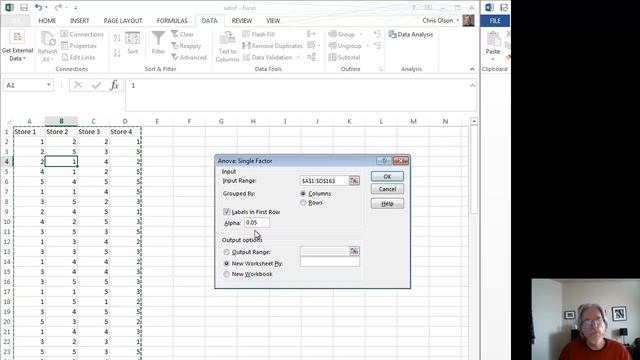Click Edit Links
Viewport: 640px width, 360px height.
pos(78,57)
